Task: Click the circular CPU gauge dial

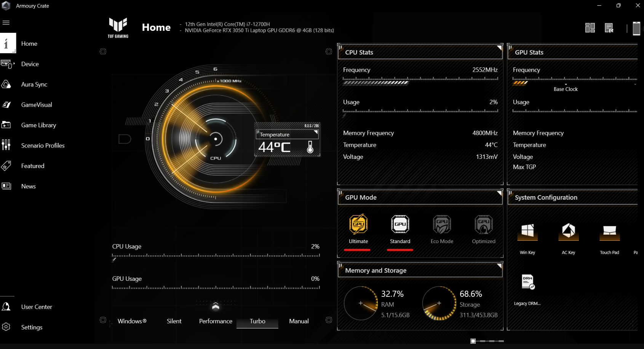Action: (x=216, y=139)
